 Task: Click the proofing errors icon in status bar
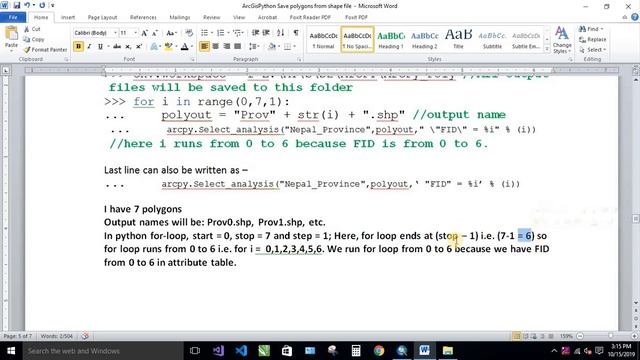point(85,336)
